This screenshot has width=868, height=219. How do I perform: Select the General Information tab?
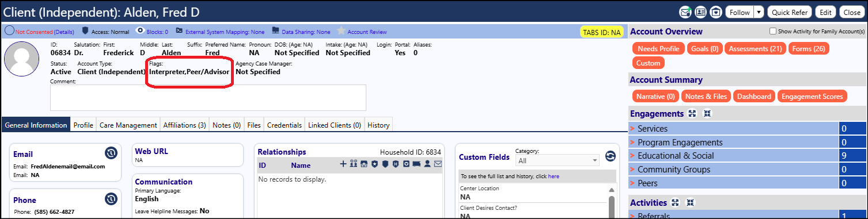click(x=36, y=125)
